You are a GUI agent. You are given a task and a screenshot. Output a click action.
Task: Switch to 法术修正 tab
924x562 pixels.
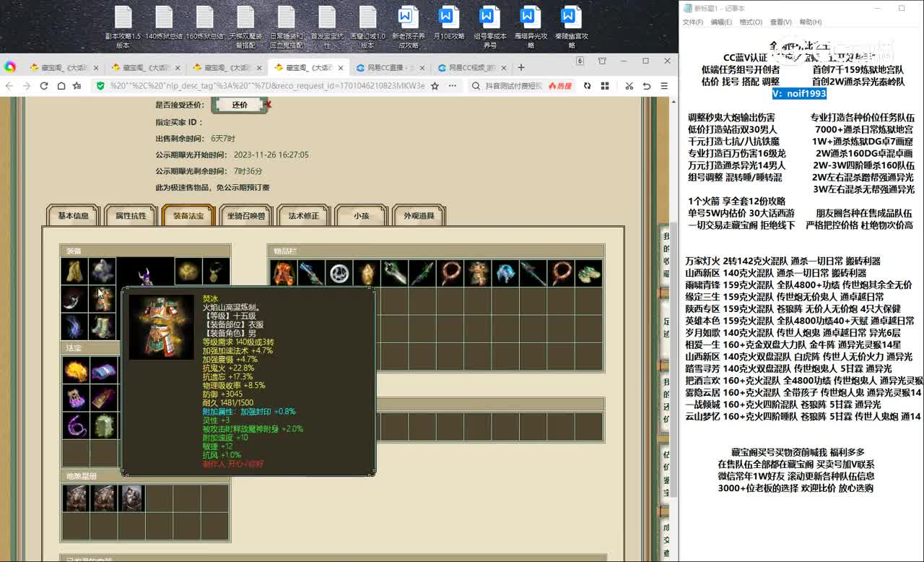point(304,216)
